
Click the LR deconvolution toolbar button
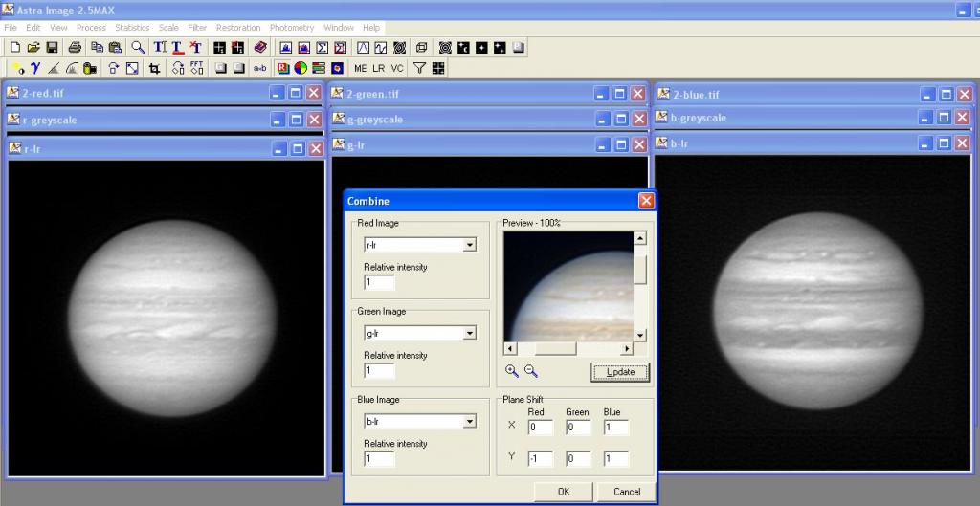[x=379, y=68]
